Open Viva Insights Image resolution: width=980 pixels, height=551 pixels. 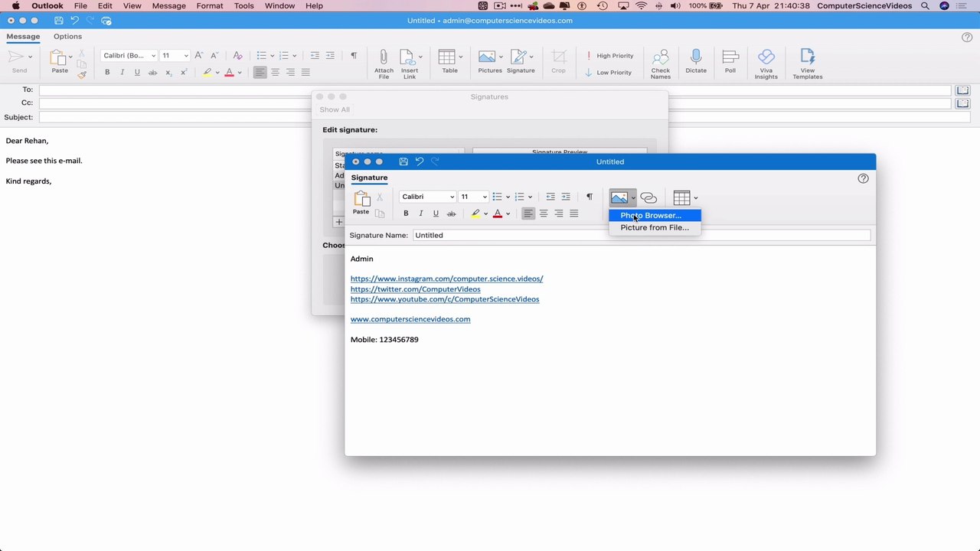766,64
